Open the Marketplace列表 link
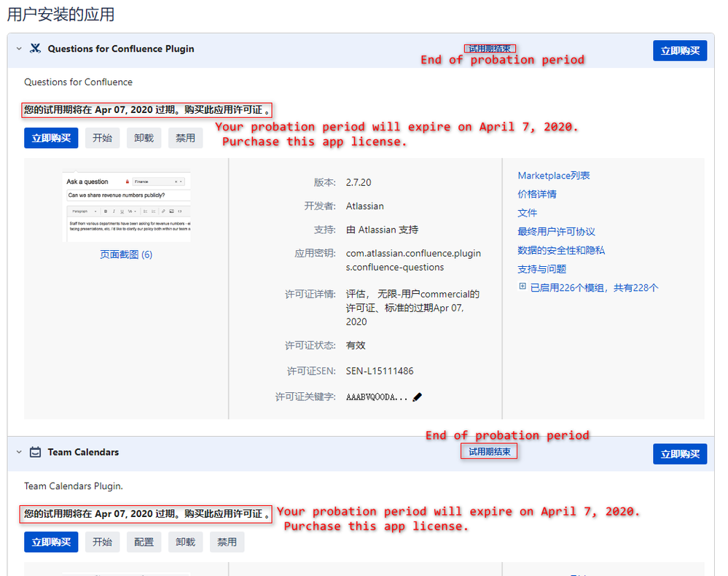 [553, 176]
